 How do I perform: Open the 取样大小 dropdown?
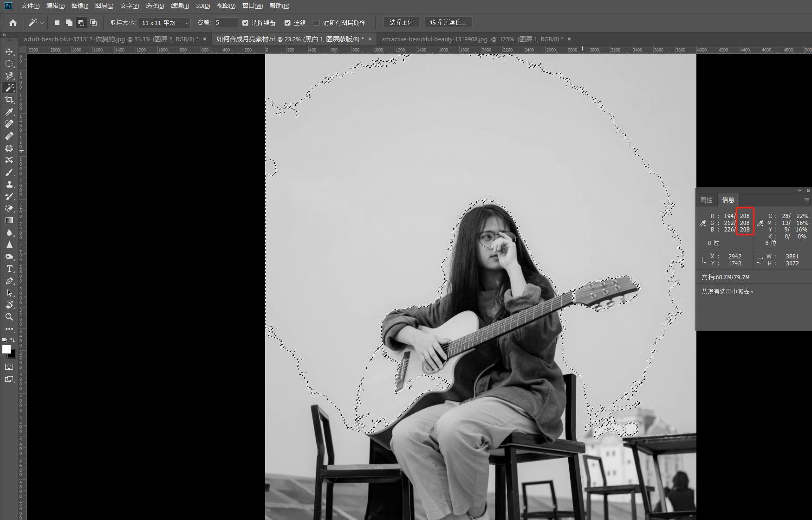(164, 23)
